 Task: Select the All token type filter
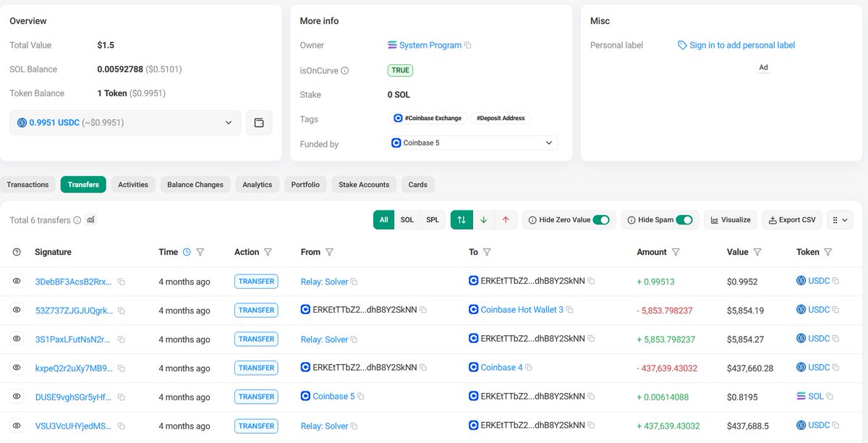pyautogui.click(x=383, y=220)
